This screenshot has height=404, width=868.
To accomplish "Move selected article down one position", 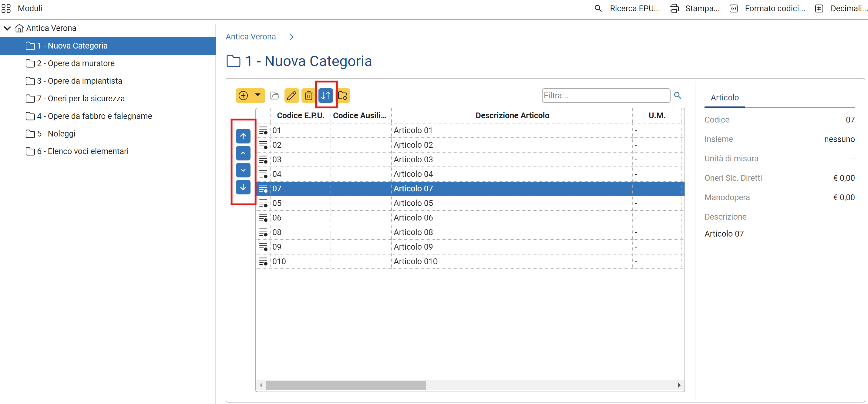I will click(243, 170).
